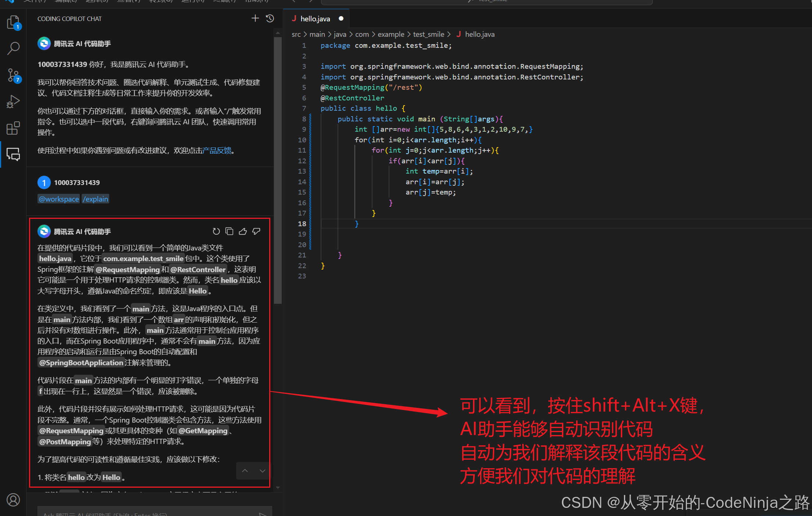Select the test_smile breadcrumb segment
Image resolution: width=812 pixels, height=516 pixels.
428,34
